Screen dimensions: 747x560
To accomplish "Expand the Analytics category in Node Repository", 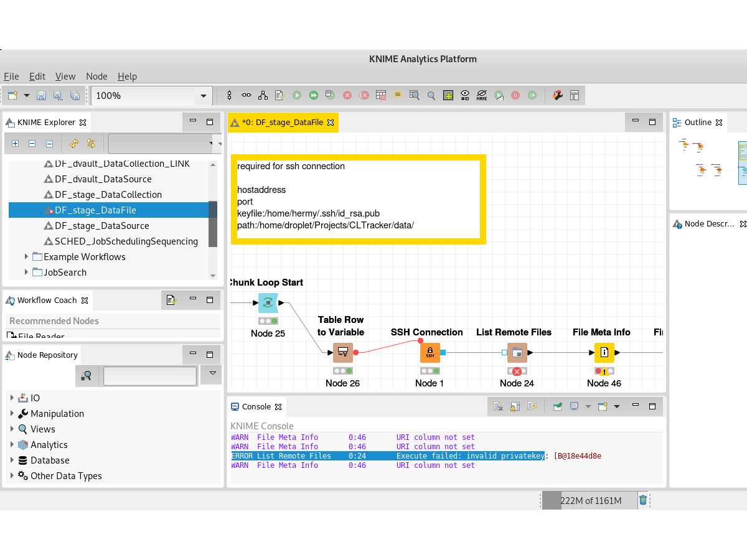I will pyautogui.click(x=12, y=444).
